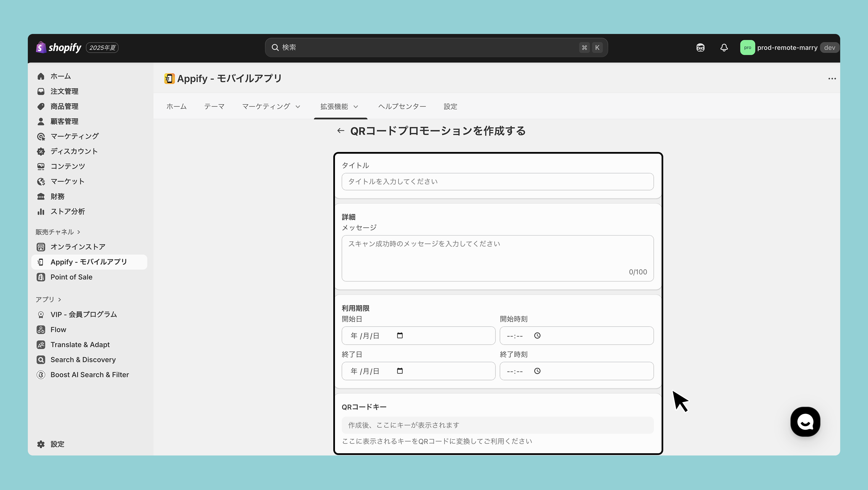Viewport: 868px width, 490px height.
Task: Click the Sidekick assistant icon in top bar
Action: coord(700,48)
